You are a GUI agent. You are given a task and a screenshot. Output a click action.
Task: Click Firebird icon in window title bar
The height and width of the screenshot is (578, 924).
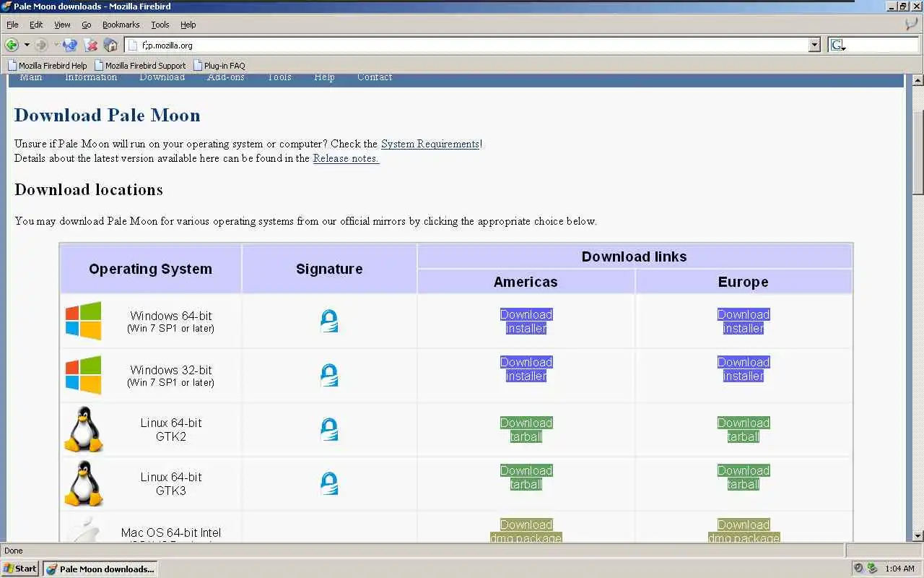(6, 7)
